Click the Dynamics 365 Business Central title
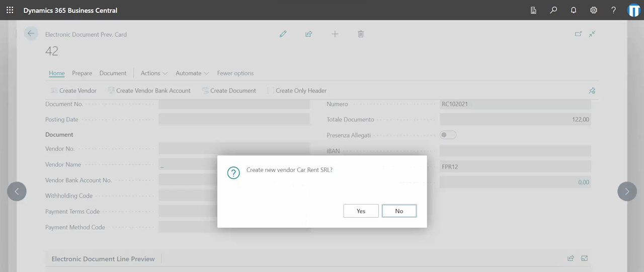The width and height of the screenshot is (644, 272). [x=70, y=10]
